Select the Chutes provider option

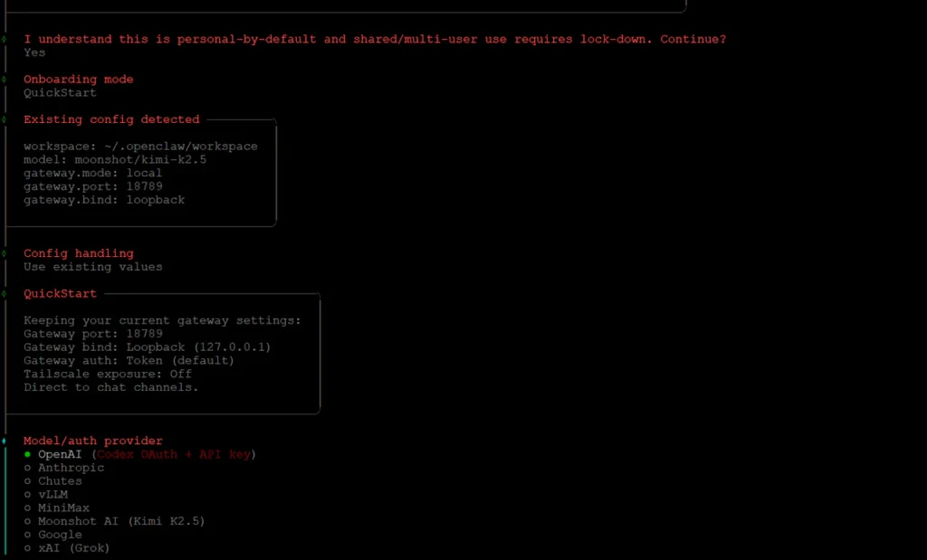53,481
